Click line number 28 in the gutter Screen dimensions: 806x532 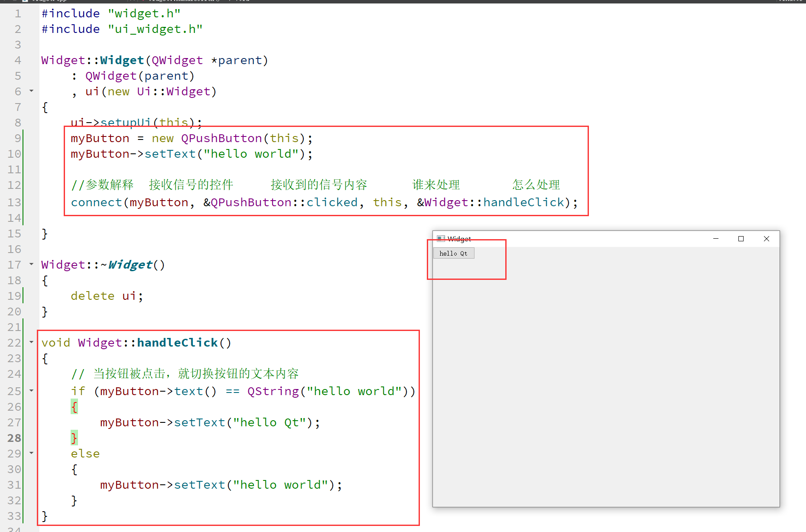pos(14,438)
